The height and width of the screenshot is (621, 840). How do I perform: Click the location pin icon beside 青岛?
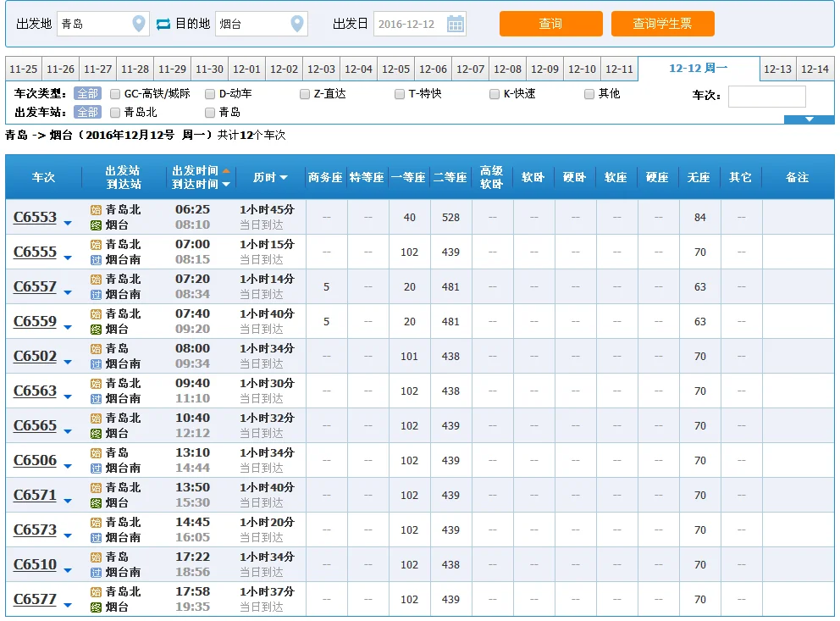pos(137,24)
